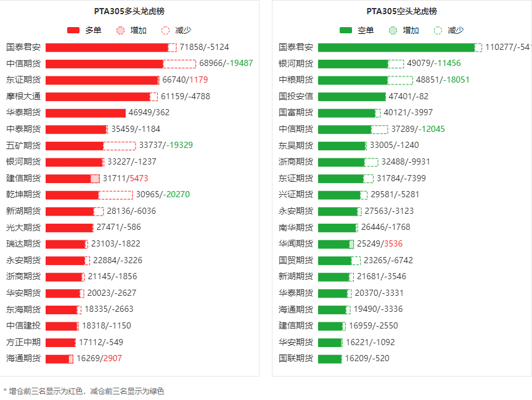This screenshot has height=400, width=532.
Task: Click 国泰君安 green bar in short chart
Action: [x=396, y=47]
